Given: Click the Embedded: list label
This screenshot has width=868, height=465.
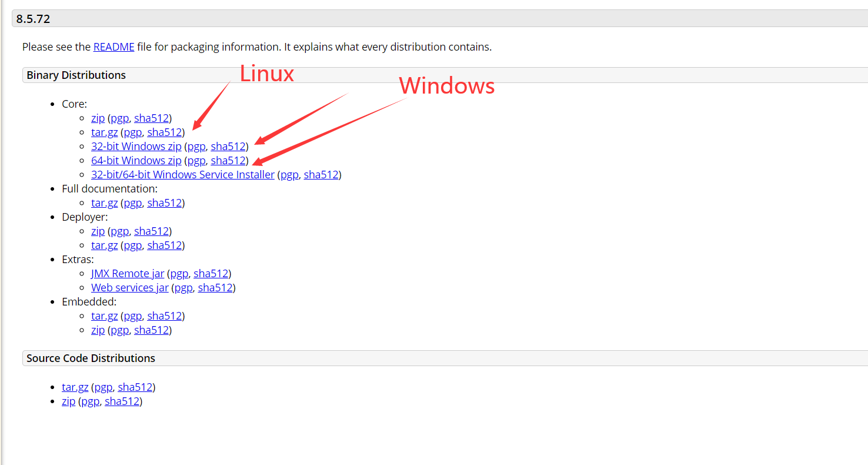Looking at the screenshot, I should pos(89,302).
